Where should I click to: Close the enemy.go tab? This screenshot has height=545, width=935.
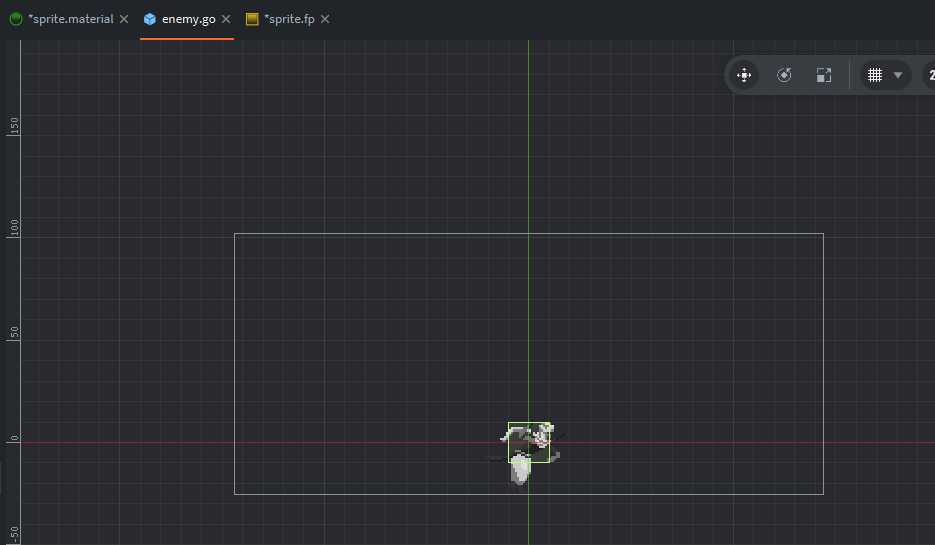click(226, 19)
